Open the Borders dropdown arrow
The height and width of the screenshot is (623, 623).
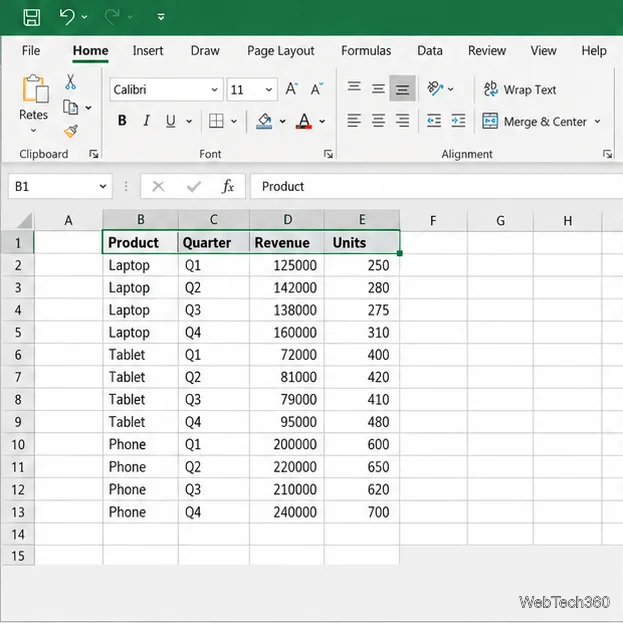click(x=234, y=121)
